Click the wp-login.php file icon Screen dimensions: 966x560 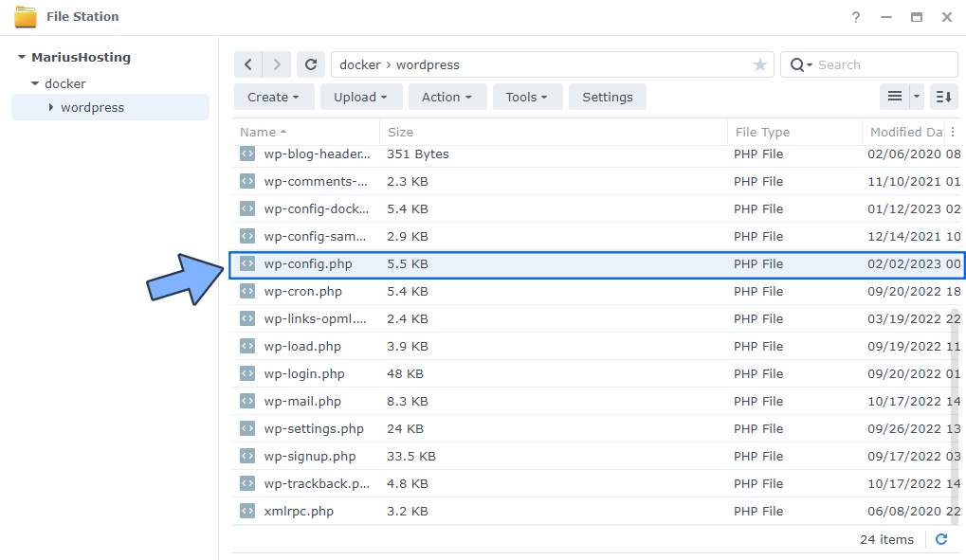pos(247,373)
